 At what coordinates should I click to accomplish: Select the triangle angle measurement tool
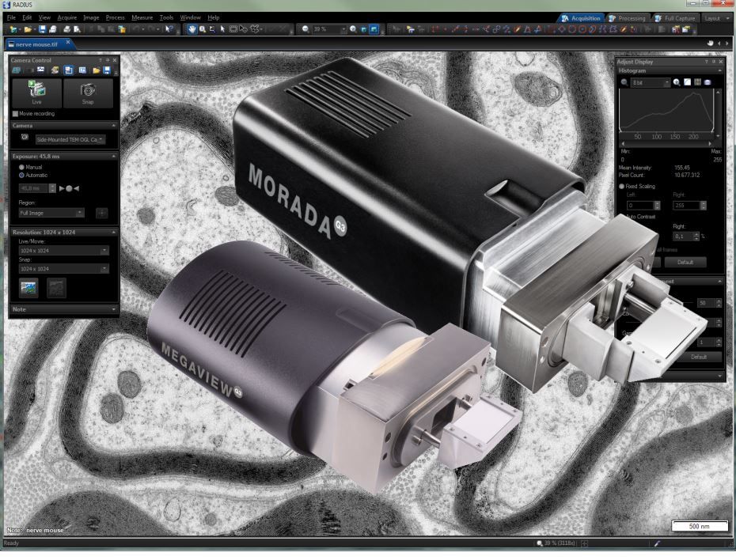[x=528, y=29]
